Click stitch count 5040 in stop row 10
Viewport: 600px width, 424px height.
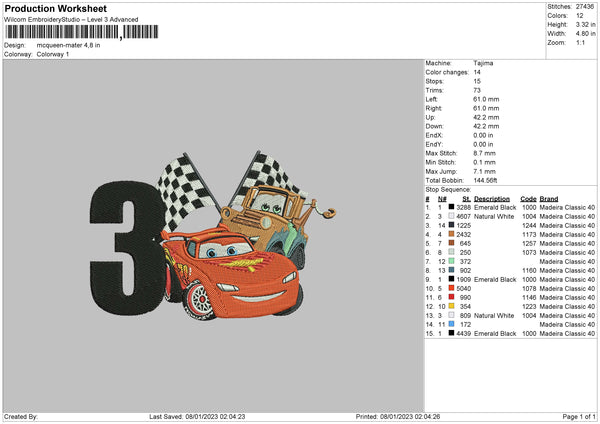(463, 288)
